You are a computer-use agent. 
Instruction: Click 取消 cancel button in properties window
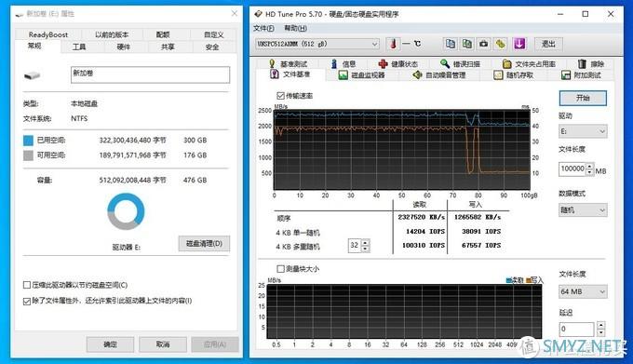click(163, 344)
